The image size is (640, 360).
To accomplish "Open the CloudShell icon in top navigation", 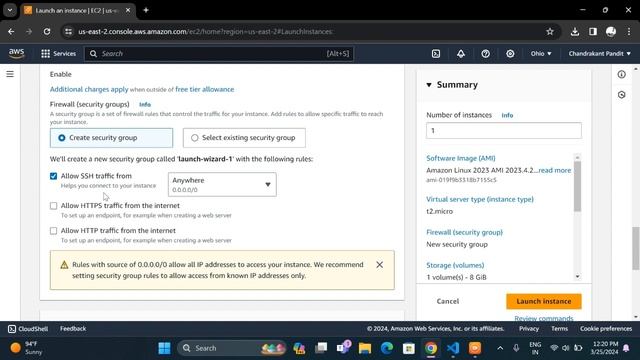I will [436, 53].
